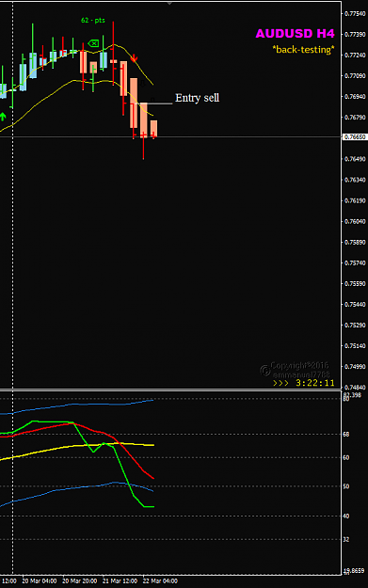Click time axis label '20 Mar 04:00'
Screen dimensions: 368x588
click(40, 580)
